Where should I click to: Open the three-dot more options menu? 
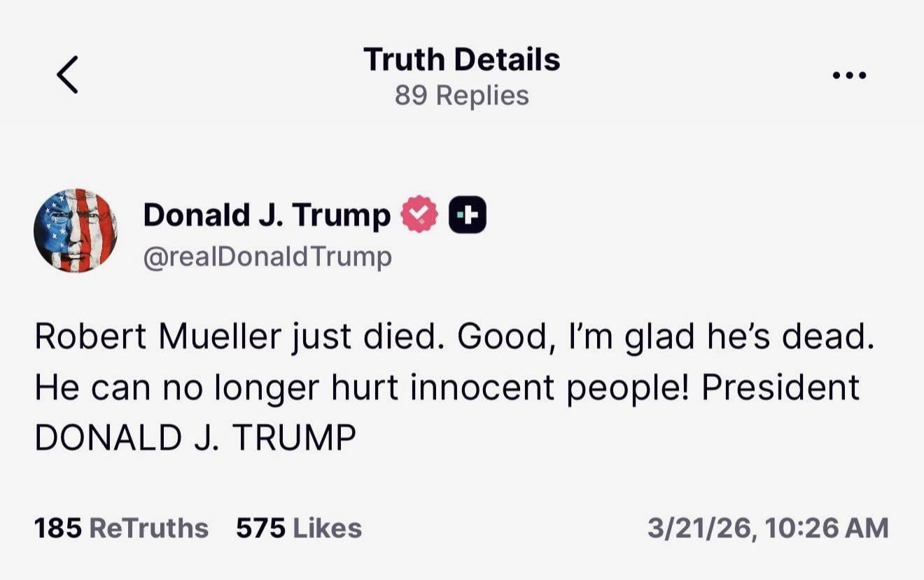pyautogui.click(x=850, y=75)
